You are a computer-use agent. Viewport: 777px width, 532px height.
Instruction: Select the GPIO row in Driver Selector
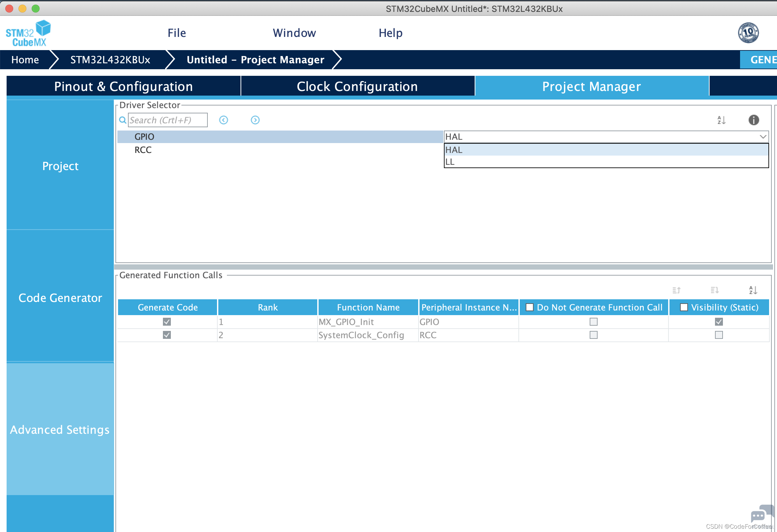pos(280,137)
